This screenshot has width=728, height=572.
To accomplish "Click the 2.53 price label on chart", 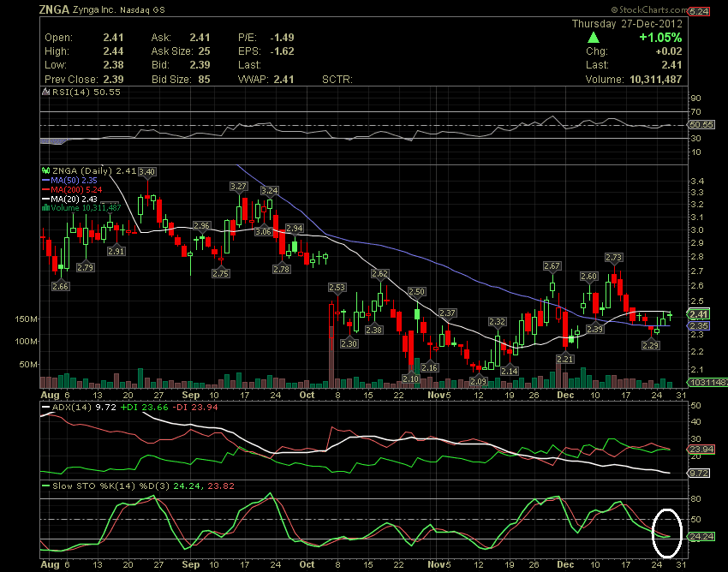I will 337,288.
